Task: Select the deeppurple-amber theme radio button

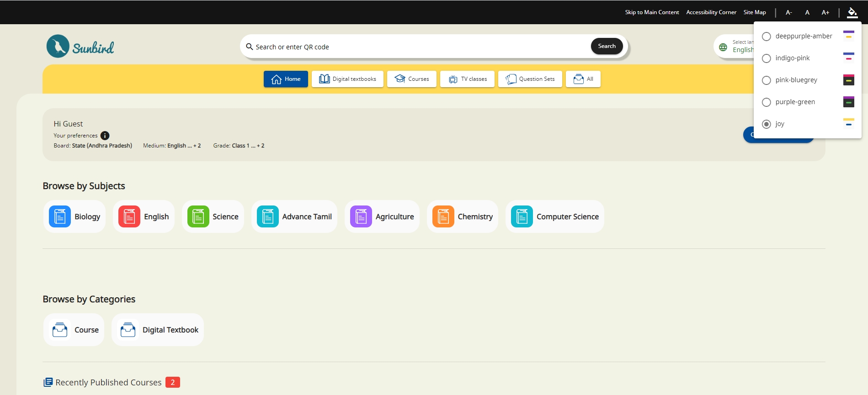Action: tap(767, 37)
